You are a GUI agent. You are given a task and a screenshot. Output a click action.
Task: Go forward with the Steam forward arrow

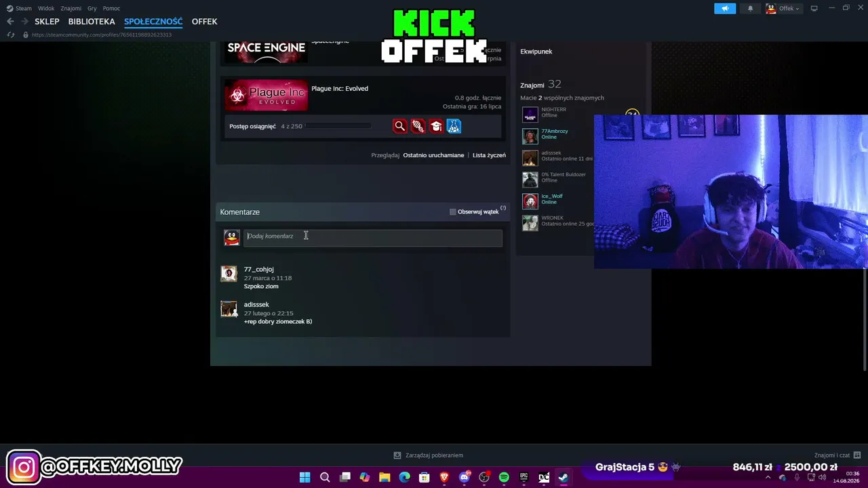click(x=25, y=22)
